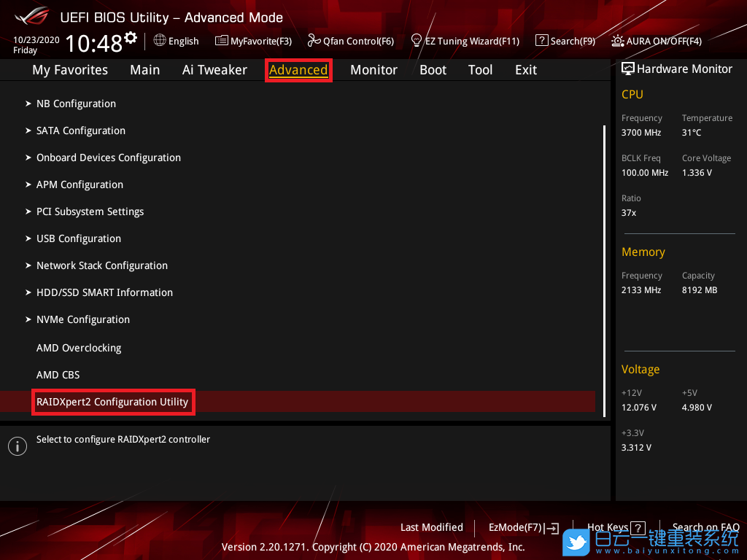Expand NVMe Configuration arrow
Screen dimensions: 747x560
click(28, 319)
